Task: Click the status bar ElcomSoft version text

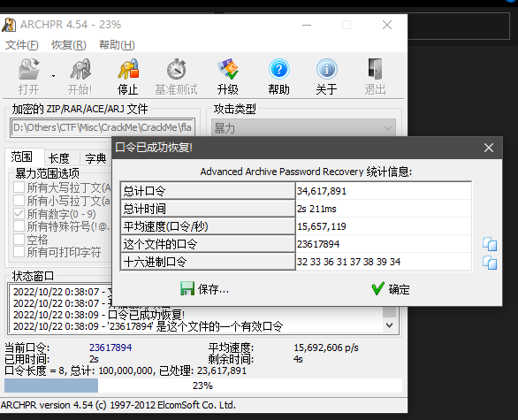Action: click(118, 405)
